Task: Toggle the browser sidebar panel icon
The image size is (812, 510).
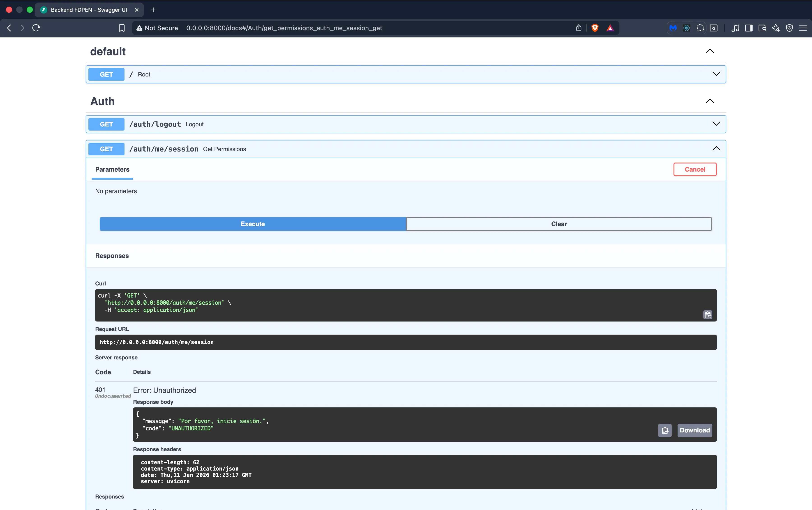Action: [x=749, y=28]
